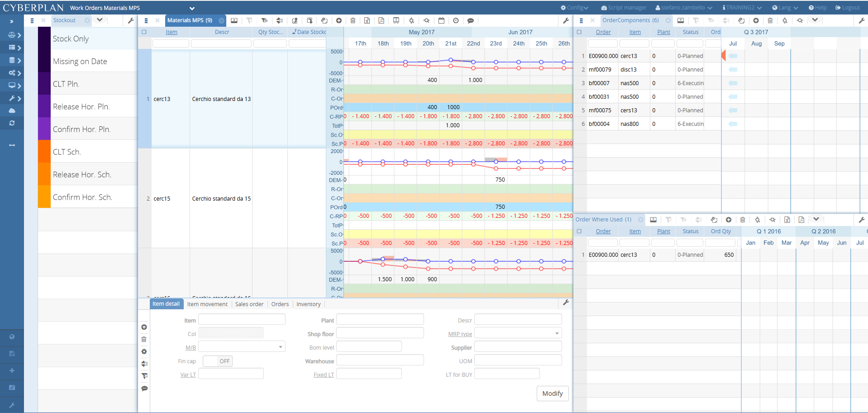The image size is (868, 413).
Task: Add a new row with the plus icon
Action: (x=339, y=20)
